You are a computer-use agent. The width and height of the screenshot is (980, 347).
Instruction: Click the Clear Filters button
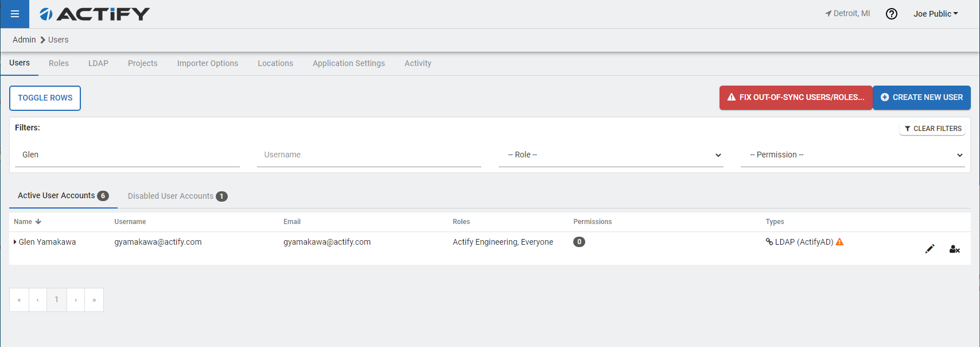932,129
